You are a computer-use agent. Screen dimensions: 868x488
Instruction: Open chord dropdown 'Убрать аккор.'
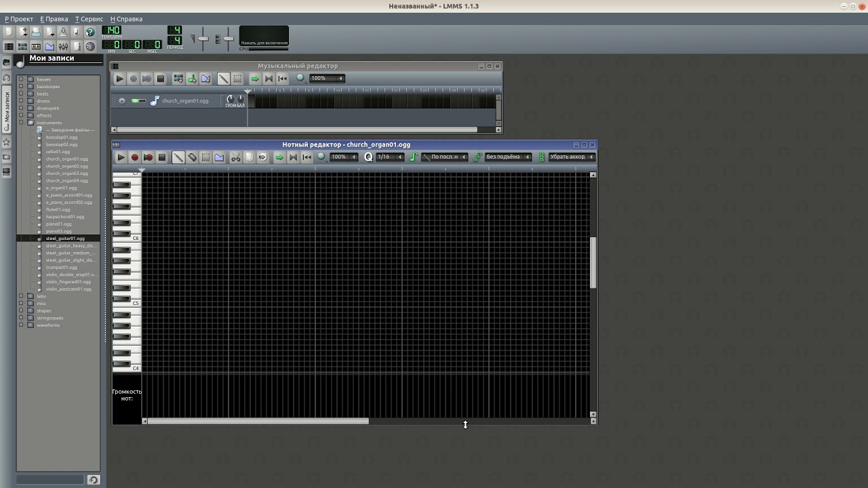click(572, 157)
